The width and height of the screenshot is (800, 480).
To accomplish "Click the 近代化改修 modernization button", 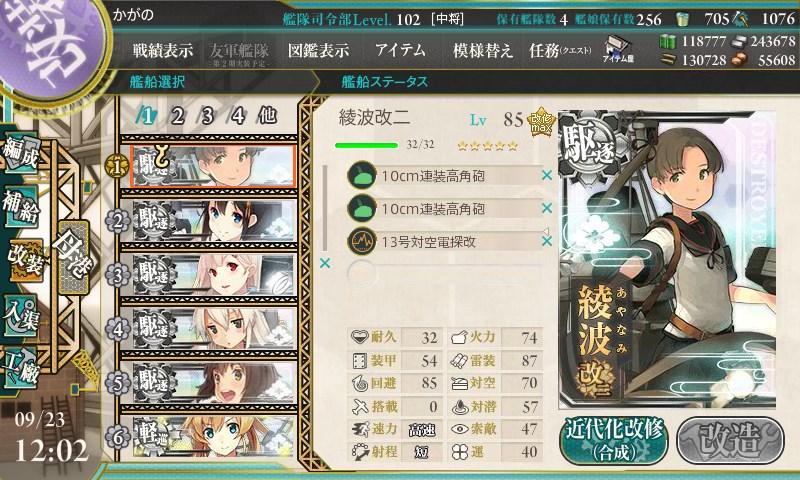I will [x=614, y=441].
